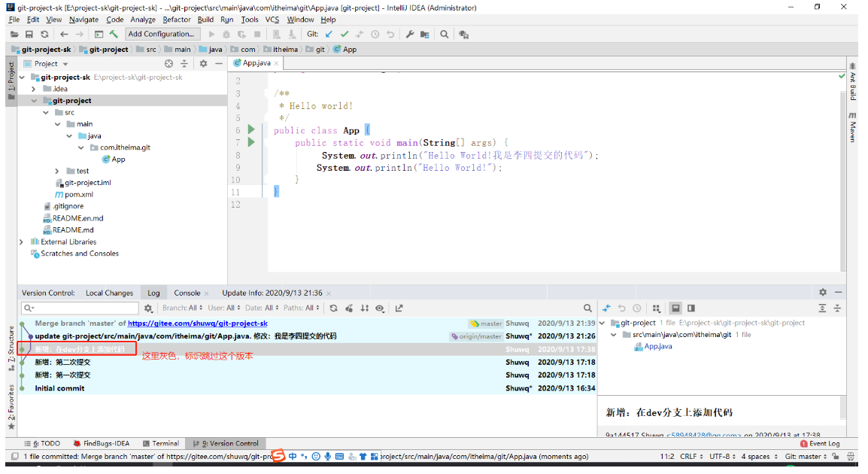Toggle the Z: Structure tool window stripe
868x474 pixels.
[11, 348]
